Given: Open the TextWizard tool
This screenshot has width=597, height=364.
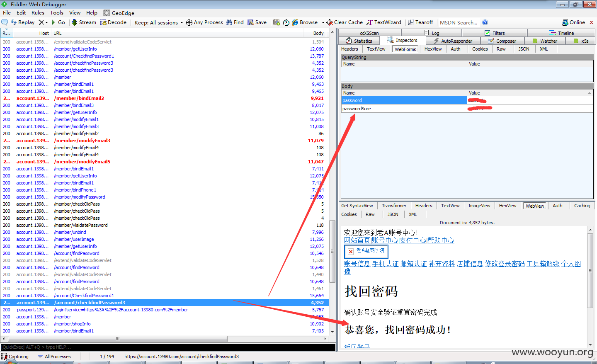Looking at the screenshot, I should click(x=384, y=22).
